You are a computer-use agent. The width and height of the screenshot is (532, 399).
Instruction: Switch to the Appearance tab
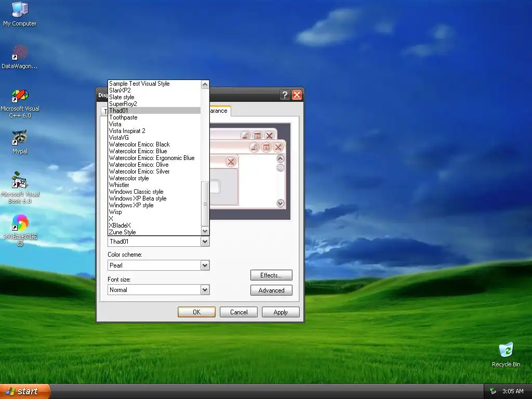pyautogui.click(x=220, y=111)
